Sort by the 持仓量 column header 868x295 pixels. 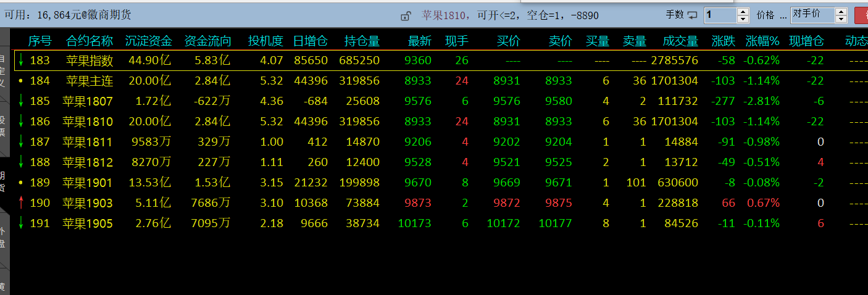click(362, 41)
